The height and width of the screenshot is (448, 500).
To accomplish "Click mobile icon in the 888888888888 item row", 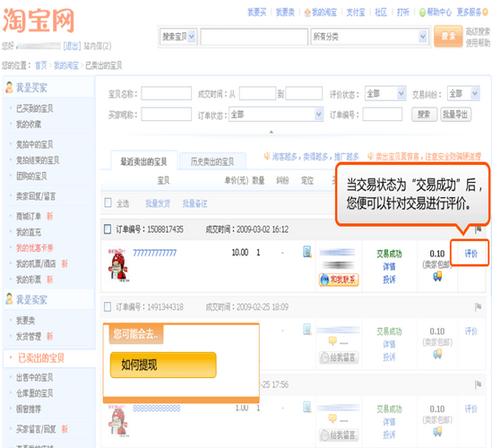I will point(307,407).
